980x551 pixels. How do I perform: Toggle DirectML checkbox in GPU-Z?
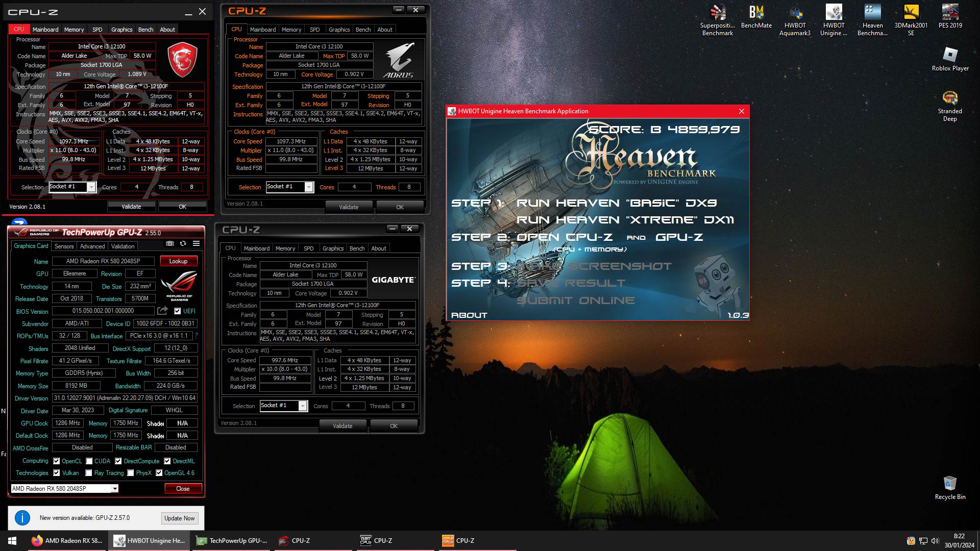tap(167, 461)
